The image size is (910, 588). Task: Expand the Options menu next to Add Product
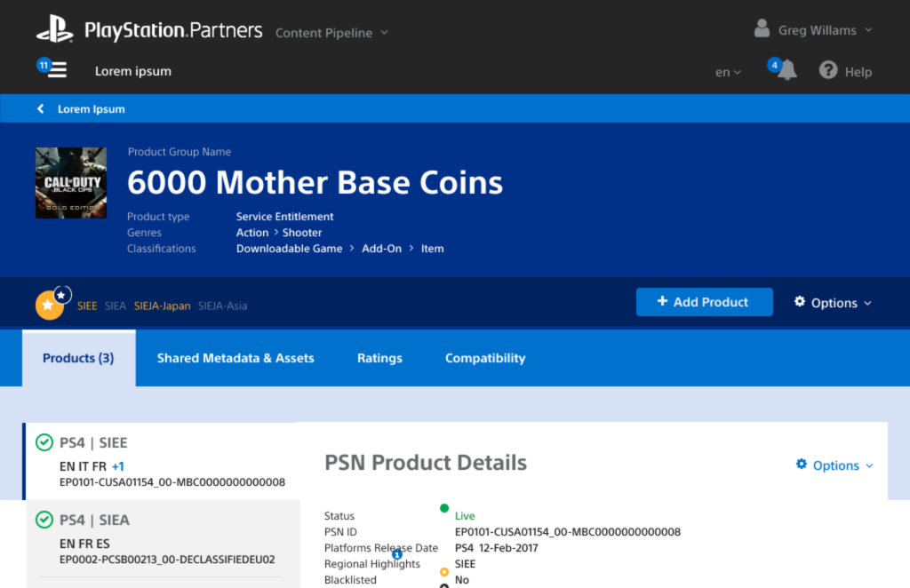pos(833,303)
